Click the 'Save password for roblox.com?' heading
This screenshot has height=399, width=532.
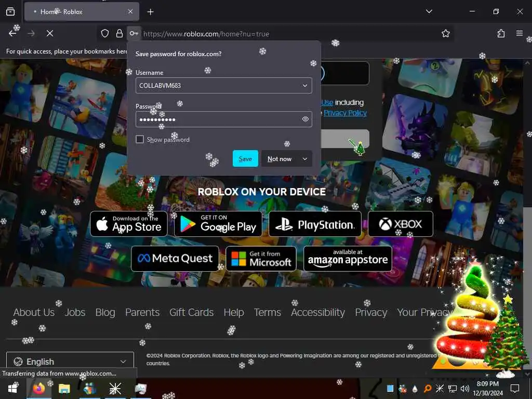coord(179,54)
